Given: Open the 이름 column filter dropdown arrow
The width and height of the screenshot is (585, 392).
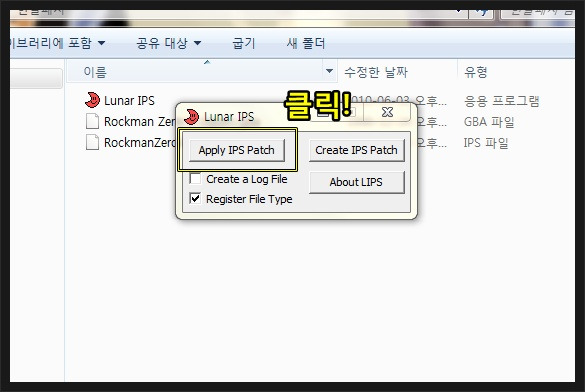Looking at the screenshot, I should tap(329, 70).
